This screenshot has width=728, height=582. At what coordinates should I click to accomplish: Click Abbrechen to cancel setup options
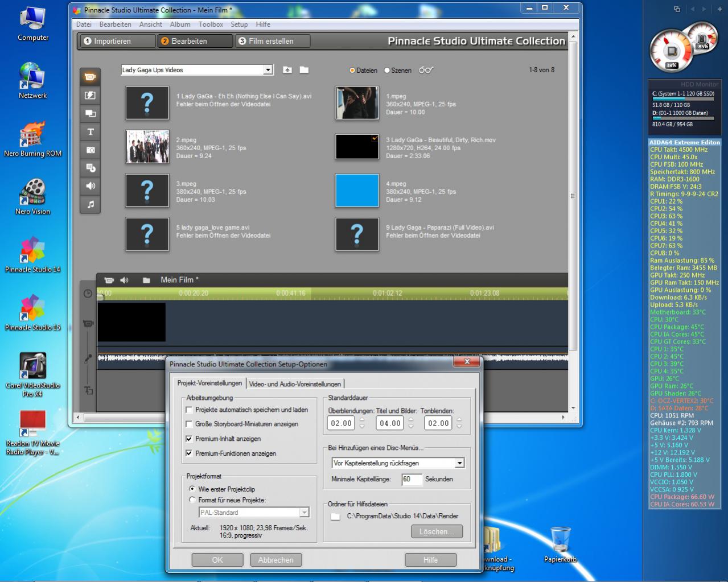point(275,560)
